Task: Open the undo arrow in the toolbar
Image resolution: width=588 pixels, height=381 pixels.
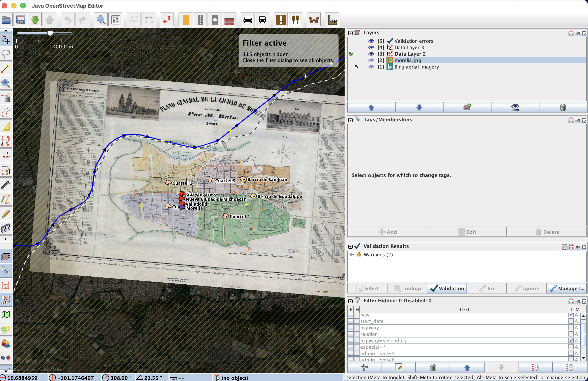Action: tap(68, 20)
